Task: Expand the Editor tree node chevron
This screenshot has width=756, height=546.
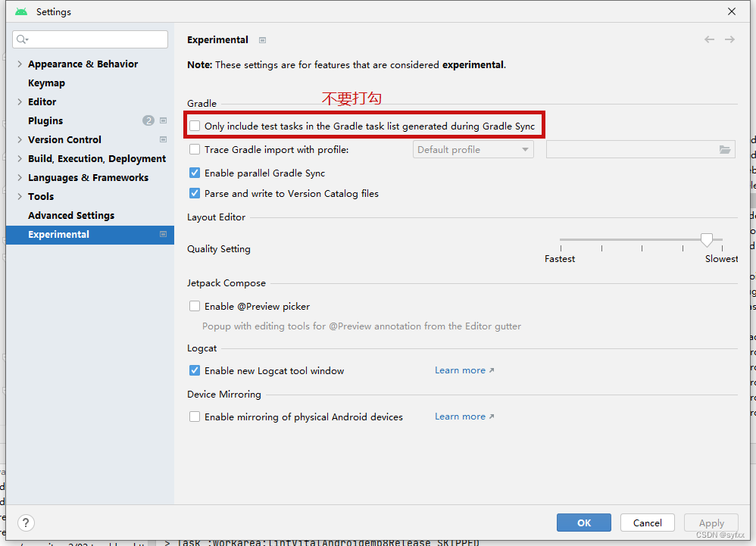Action: [x=20, y=101]
